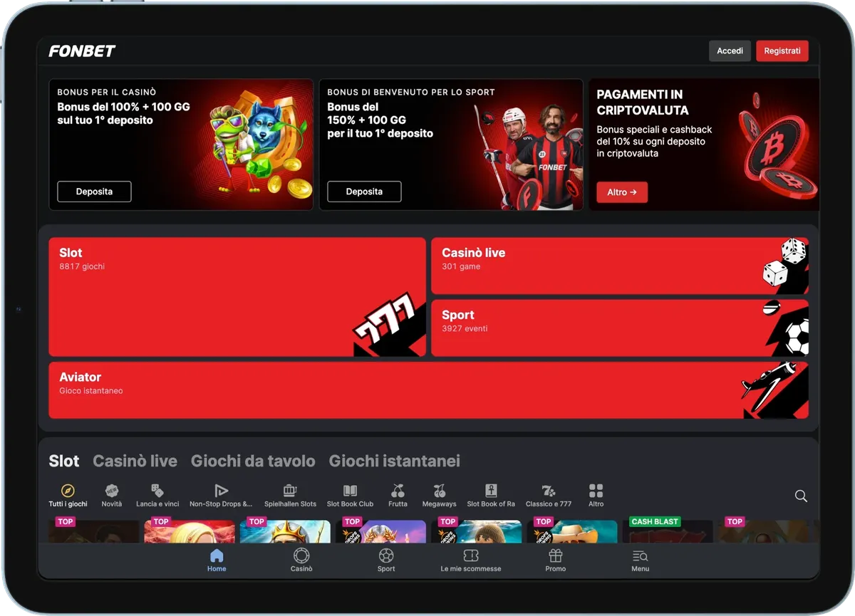The image size is (855, 616).
Task: Select the Lancia e vinci category icon
Action: pos(157,490)
